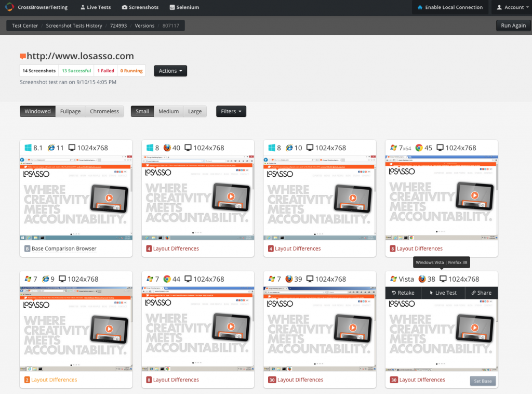Open the Filters dropdown
The width and height of the screenshot is (532, 394).
[x=231, y=111]
